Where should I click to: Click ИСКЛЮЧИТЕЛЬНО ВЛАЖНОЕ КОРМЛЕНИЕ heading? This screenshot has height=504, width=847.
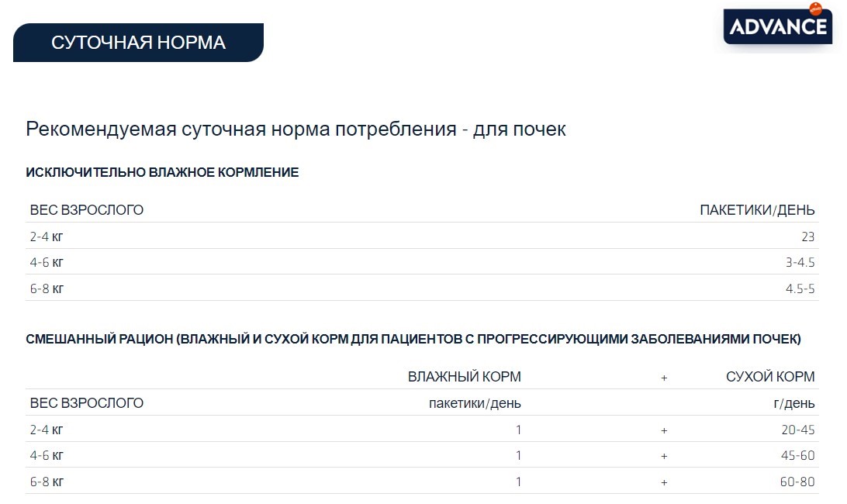pos(162,172)
